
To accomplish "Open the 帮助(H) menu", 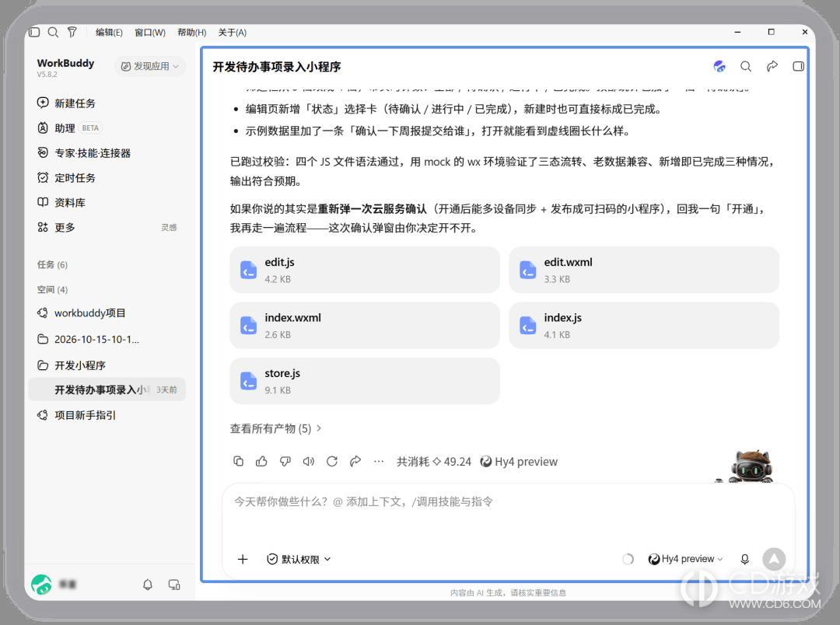I will (x=192, y=33).
